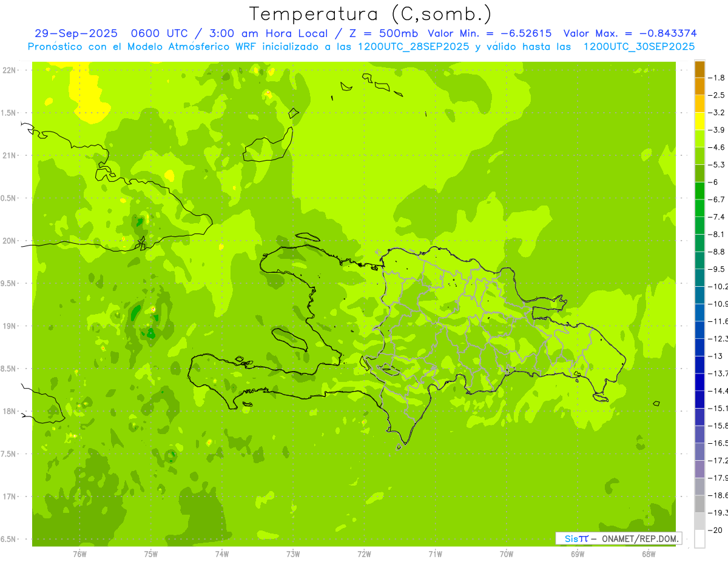
Task: Click the 76W longitude axis label
Action: tap(79, 554)
